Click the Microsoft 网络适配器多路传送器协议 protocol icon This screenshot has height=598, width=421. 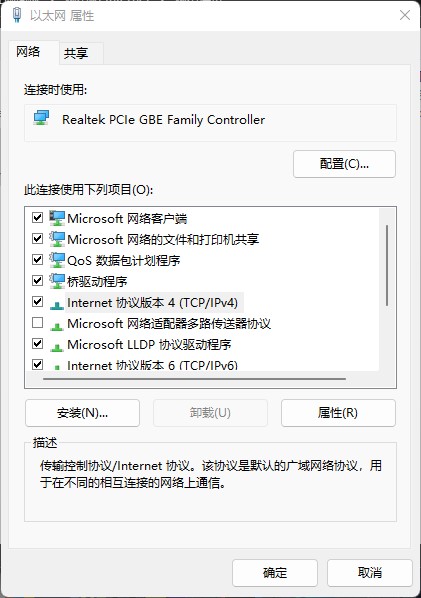[57, 325]
